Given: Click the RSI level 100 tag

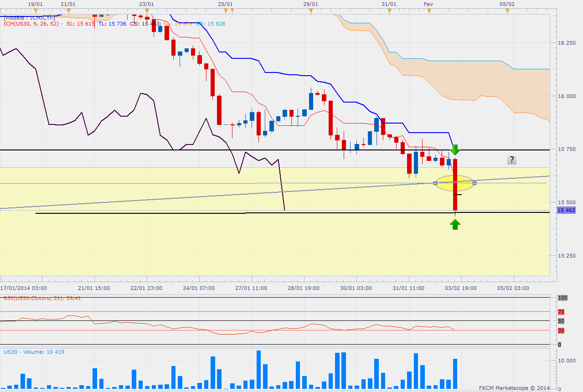Looking at the screenshot, I should pos(562,297).
